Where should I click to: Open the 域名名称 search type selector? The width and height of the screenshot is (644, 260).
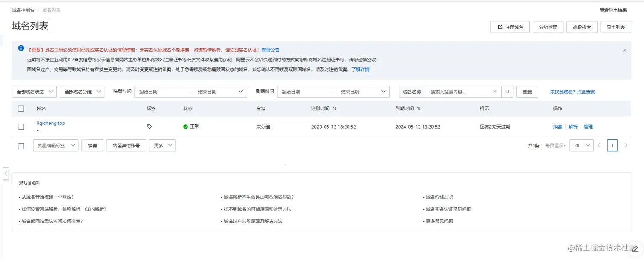[412, 92]
